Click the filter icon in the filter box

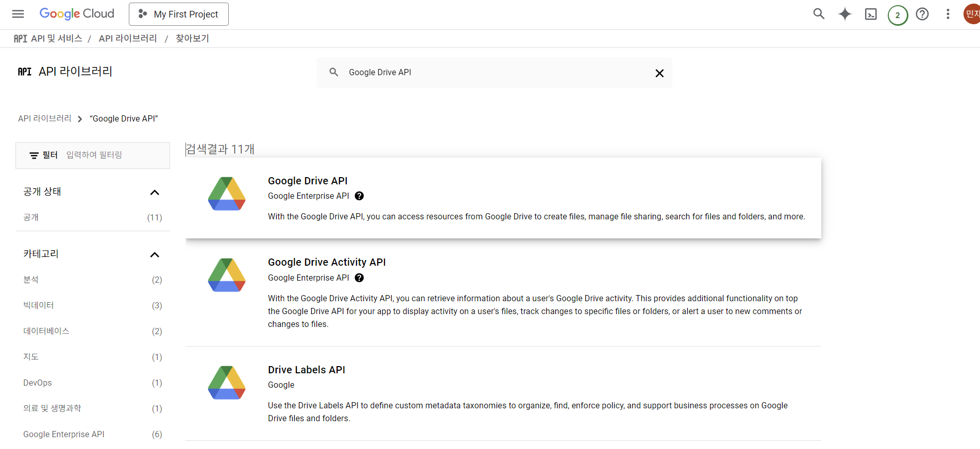coord(34,155)
